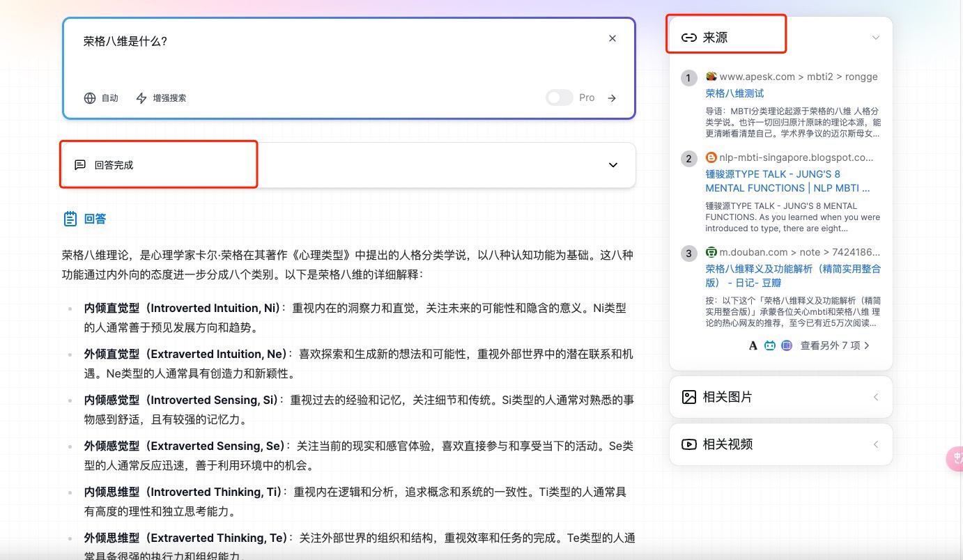Click the source 1 snippet starting 导语：MBTI分类理论
Screen dimensions: 963x560
tap(793, 122)
